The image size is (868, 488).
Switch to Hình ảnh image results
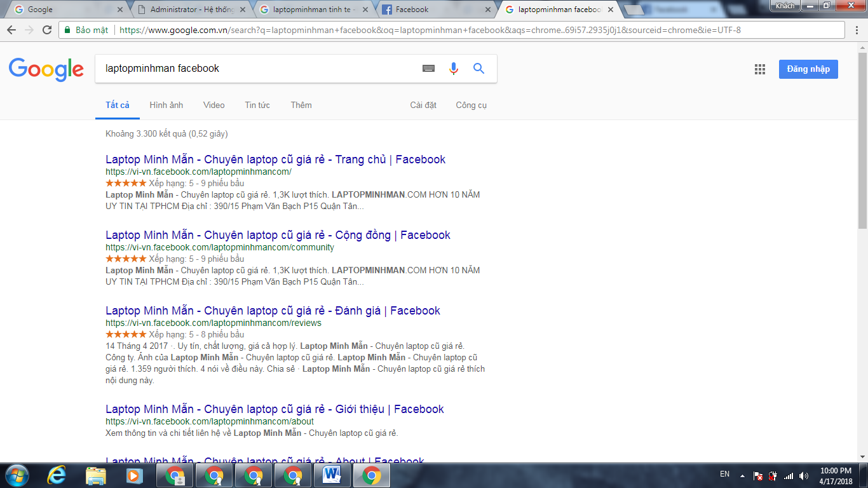[x=166, y=105]
